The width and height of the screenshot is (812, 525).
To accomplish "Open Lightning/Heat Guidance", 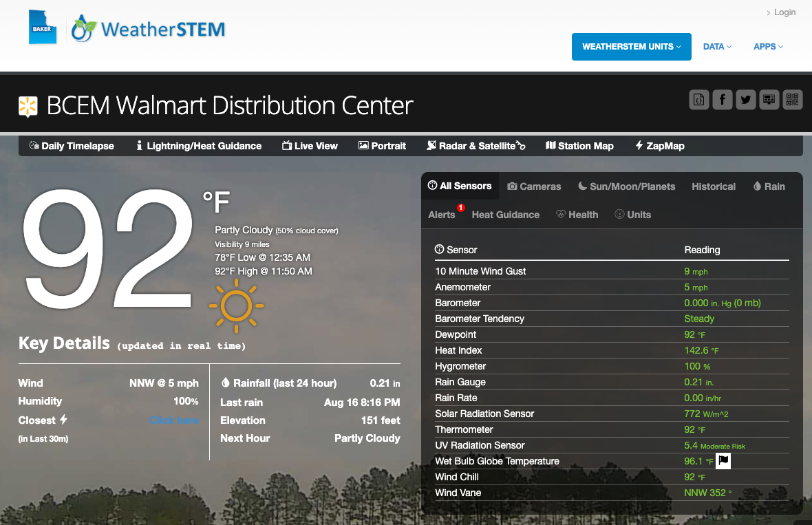I will [x=199, y=146].
